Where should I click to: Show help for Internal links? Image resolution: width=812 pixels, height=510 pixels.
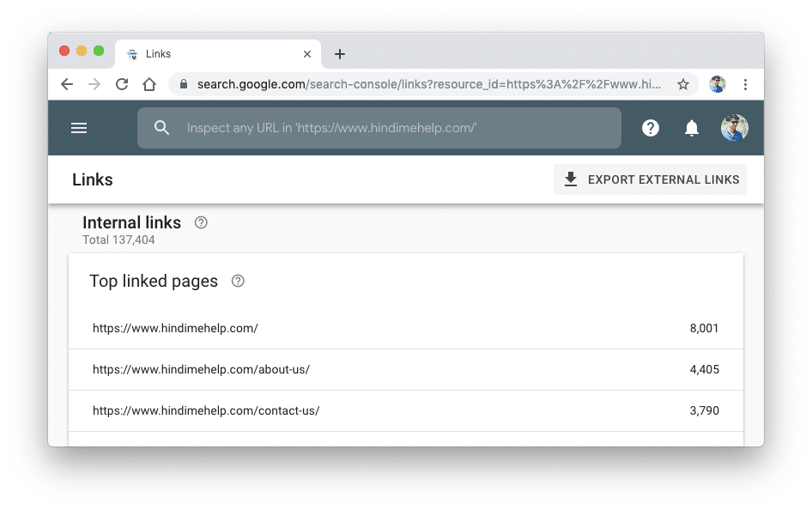tap(201, 222)
